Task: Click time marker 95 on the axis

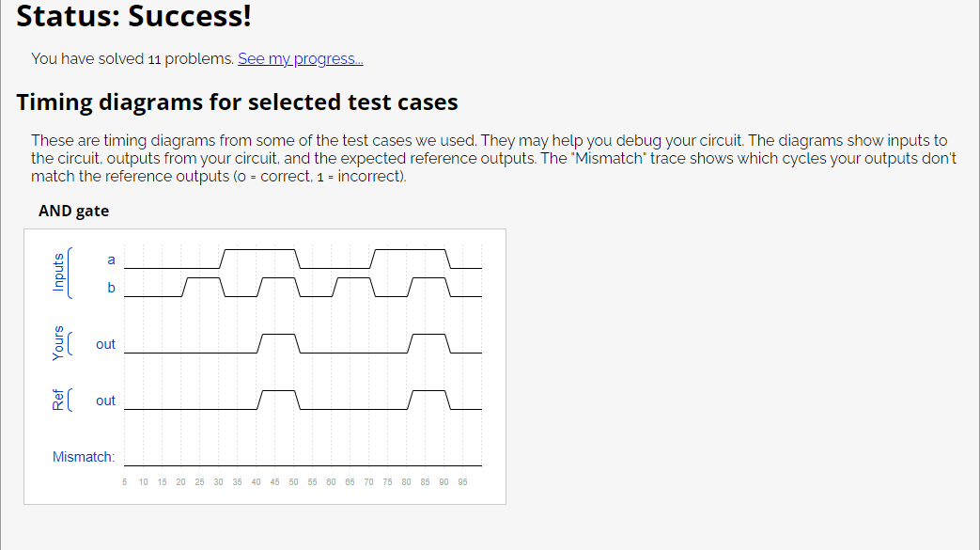Action: pos(462,482)
